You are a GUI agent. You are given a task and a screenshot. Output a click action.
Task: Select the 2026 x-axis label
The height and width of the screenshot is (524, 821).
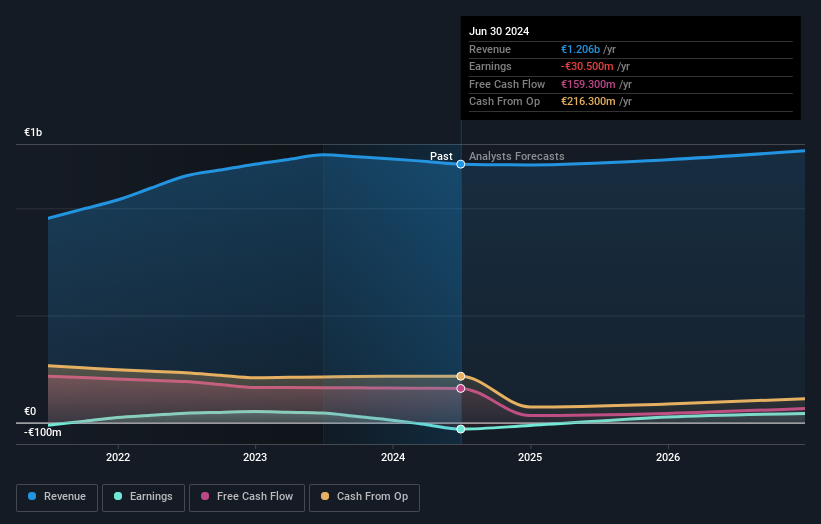pyautogui.click(x=668, y=457)
